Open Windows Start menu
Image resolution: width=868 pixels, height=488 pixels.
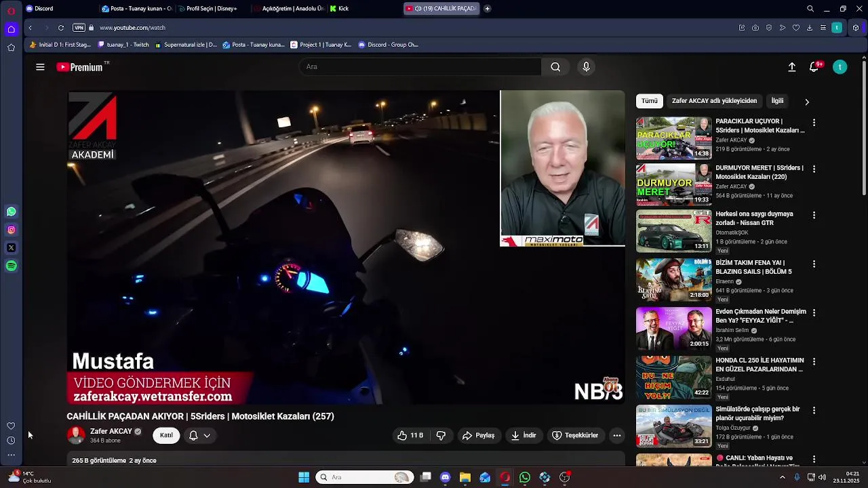pyautogui.click(x=304, y=477)
